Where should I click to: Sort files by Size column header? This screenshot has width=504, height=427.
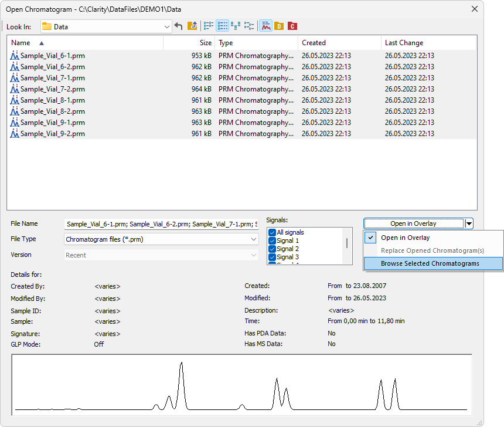click(x=189, y=43)
